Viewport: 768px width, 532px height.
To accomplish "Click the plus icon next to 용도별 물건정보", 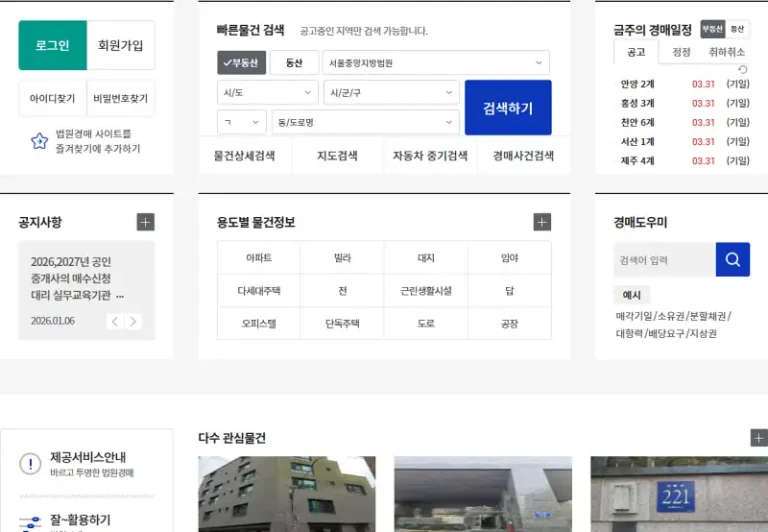I will pos(542,222).
